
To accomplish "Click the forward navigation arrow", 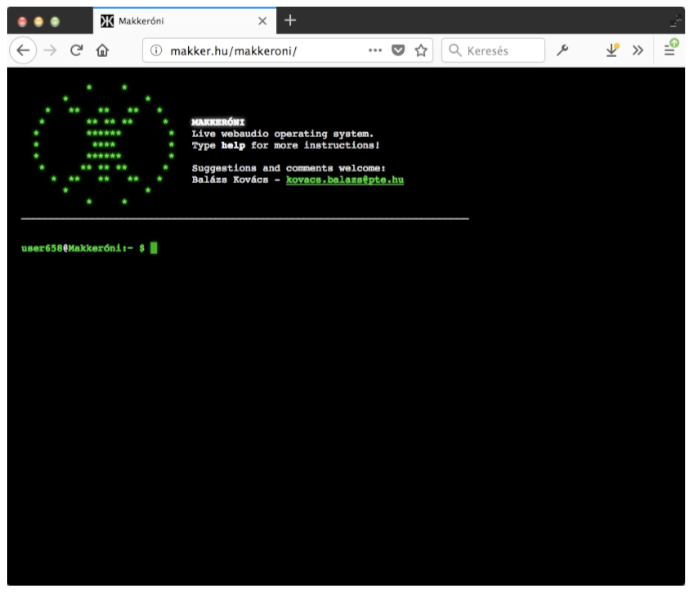I will coord(51,50).
